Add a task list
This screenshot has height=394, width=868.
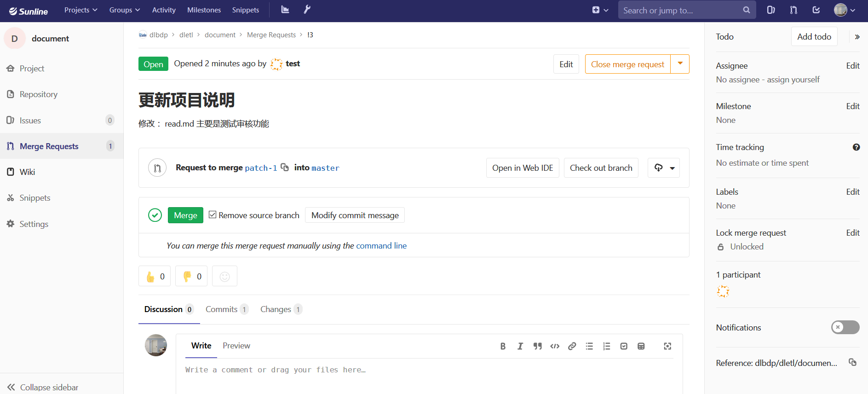624,346
